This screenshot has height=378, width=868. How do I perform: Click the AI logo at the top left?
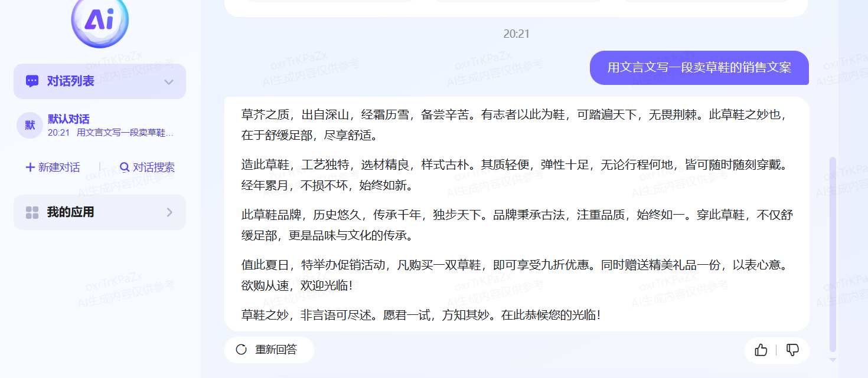pyautogui.click(x=99, y=22)
